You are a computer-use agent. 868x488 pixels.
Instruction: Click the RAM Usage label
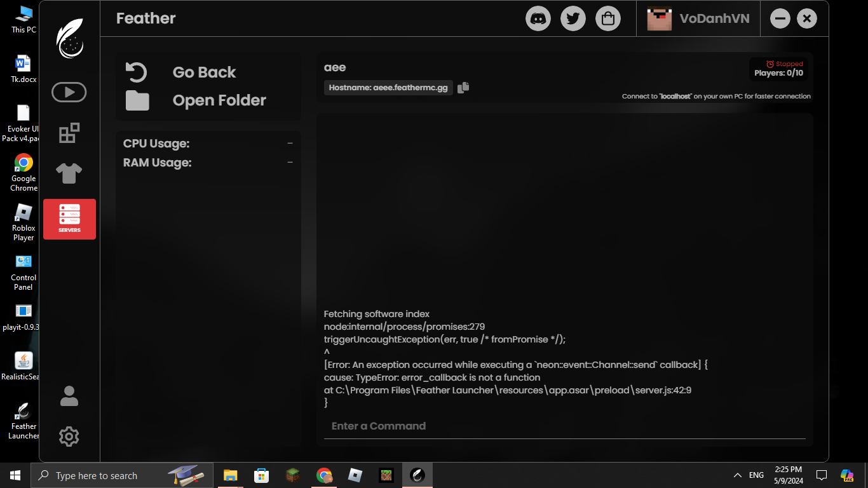tap(158, 163)
